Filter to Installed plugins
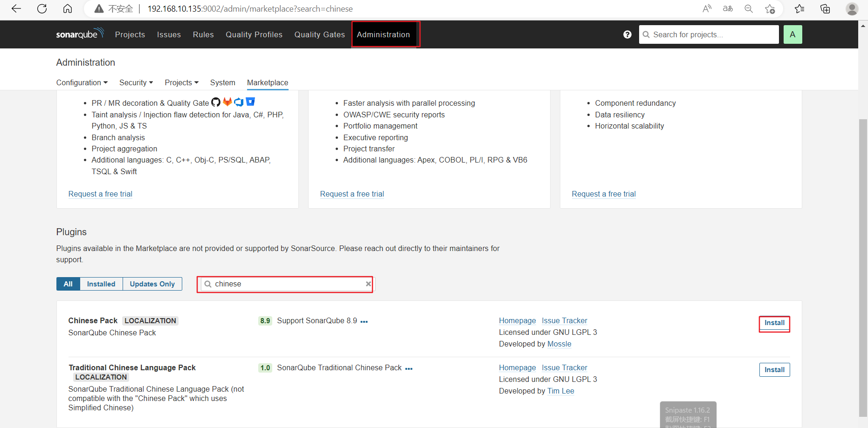This screenshot has height=428, width=868. click(101, 284)
